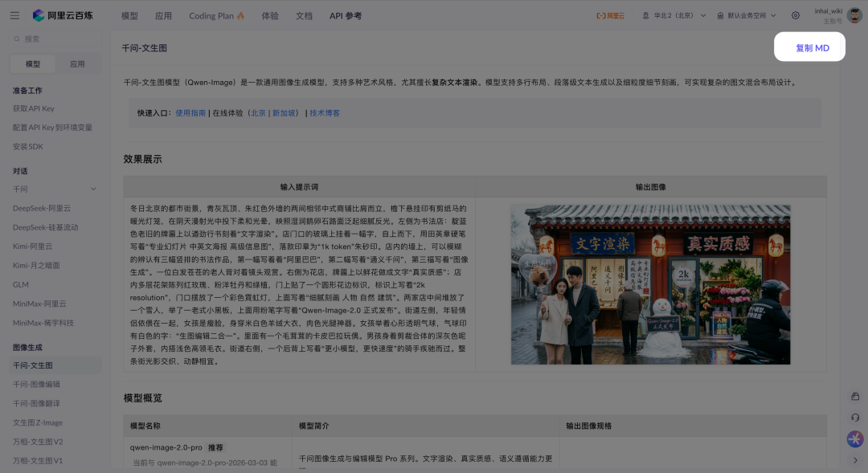This screenshot has width=868, height=473.
Task: Open the colorful AI assistant icon
Action: pos(855,438)
